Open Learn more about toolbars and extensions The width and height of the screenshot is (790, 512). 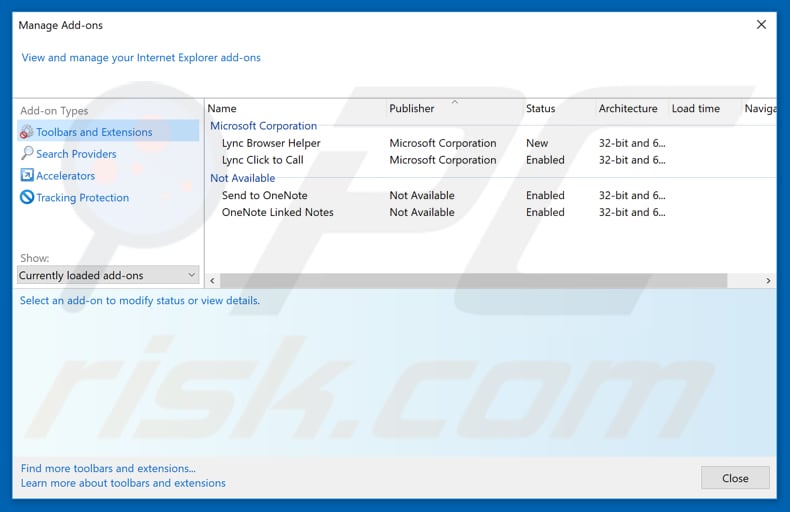[x=123, y=483]
